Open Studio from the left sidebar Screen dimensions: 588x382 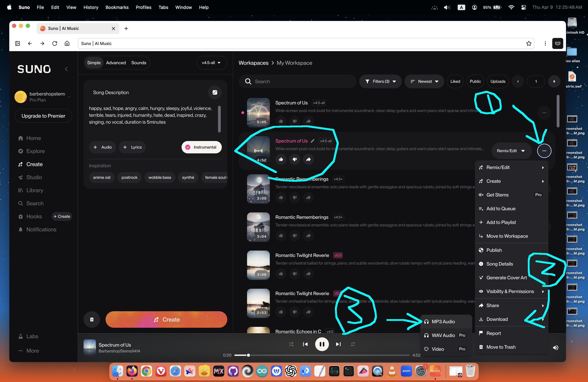[x=34, y=177]
